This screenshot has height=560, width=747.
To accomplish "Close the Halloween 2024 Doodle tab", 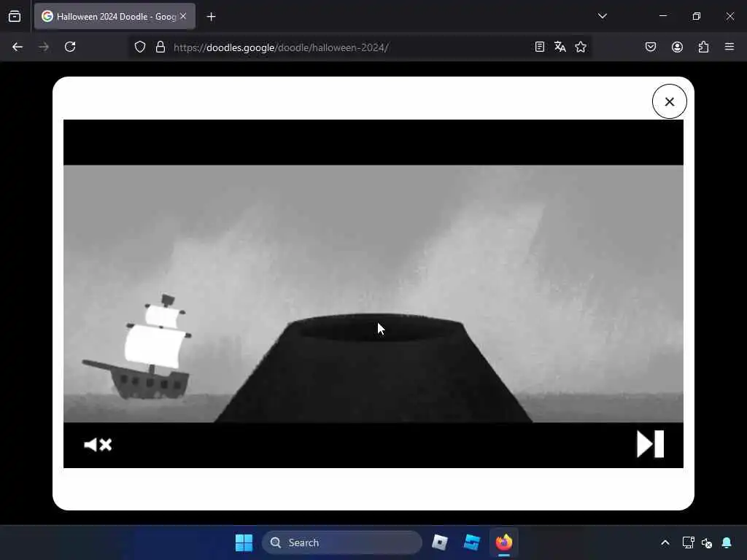I will [x=183, y=16].
